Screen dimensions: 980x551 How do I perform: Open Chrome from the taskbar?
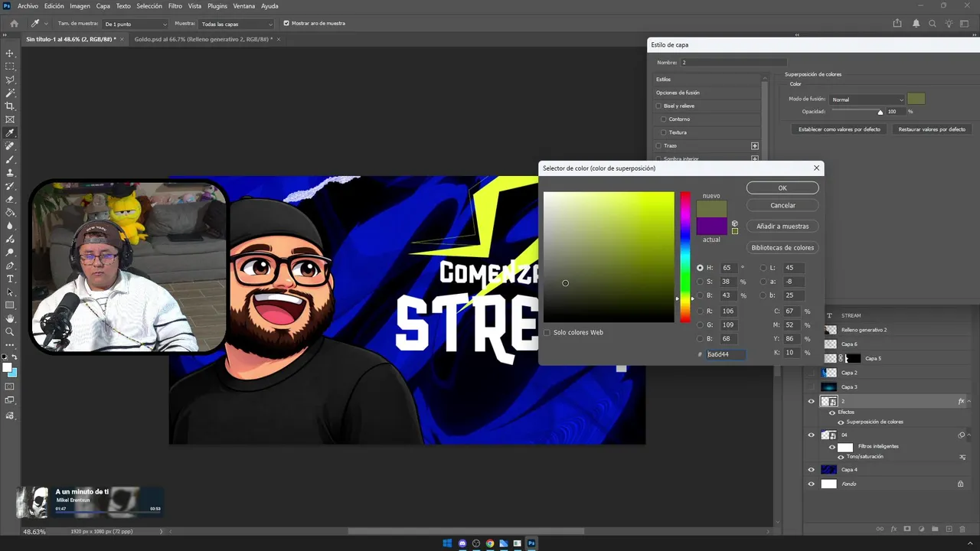coord(490,543)
